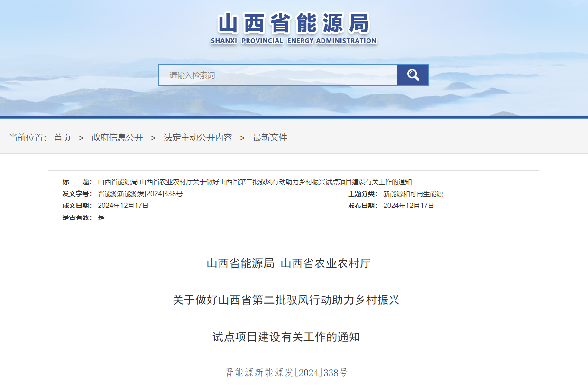Click the centered document number below the heading

click(x=286, y=373)
